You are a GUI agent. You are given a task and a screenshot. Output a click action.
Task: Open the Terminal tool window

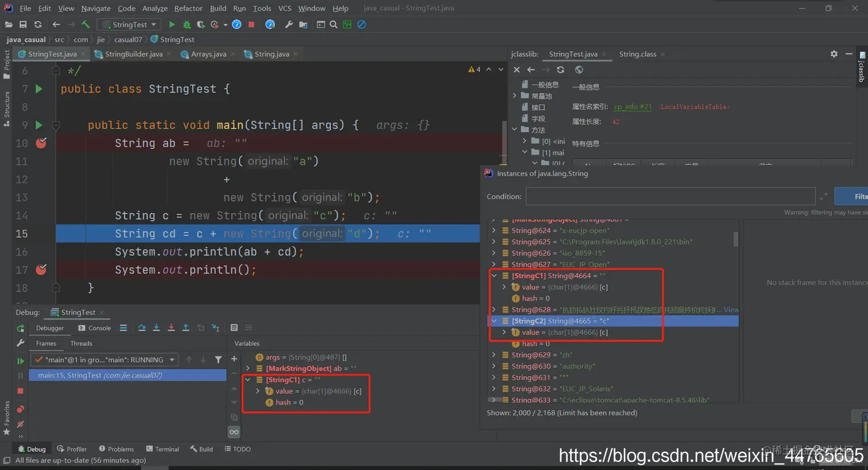[x=162, y=449]
